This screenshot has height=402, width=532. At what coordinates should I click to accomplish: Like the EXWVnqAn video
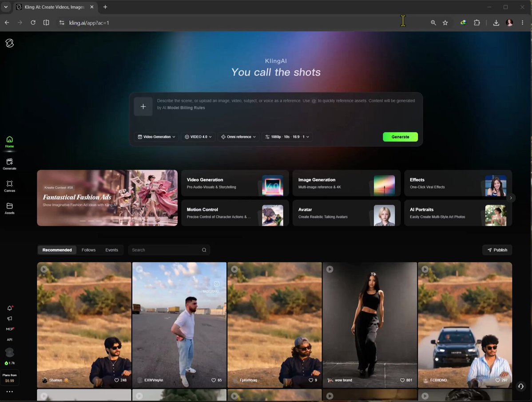[214, 380]
